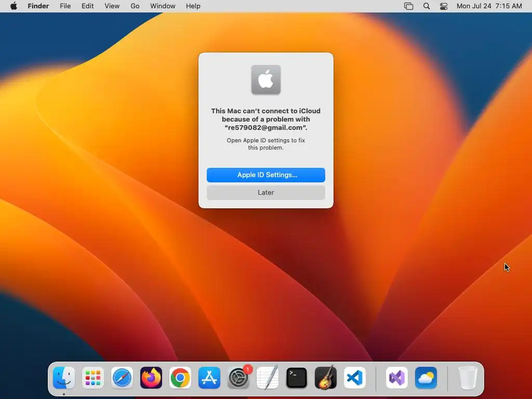The image size is (532, 399).
Task: Click the Apple ID Settings… button
Action: click(x=266, y=175)
